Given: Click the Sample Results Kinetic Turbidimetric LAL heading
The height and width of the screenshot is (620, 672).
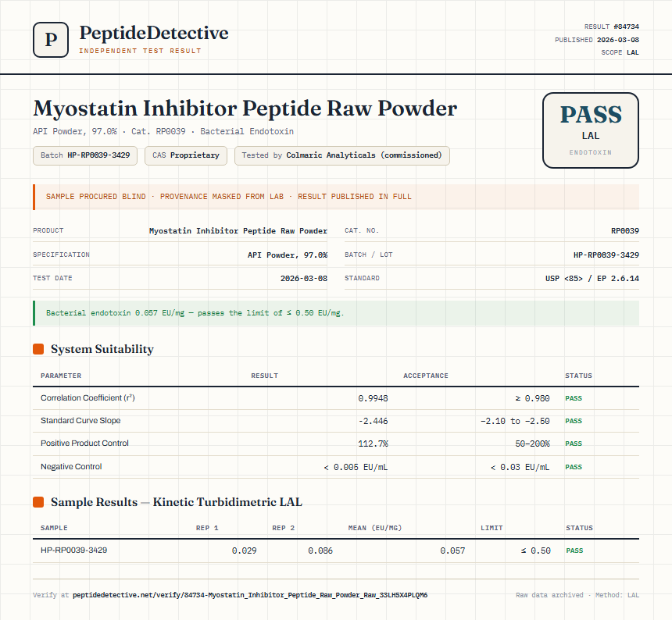Looking at the screenshot, I should [x=177, y=502].
